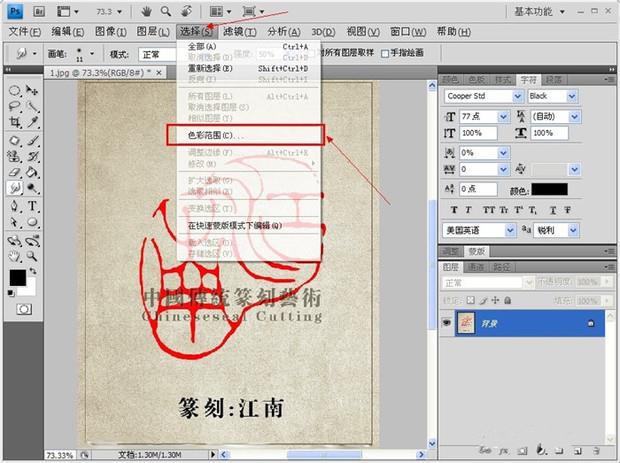
Task: Toggle lock transparent pixels in Layers
Action: point(470,300)
